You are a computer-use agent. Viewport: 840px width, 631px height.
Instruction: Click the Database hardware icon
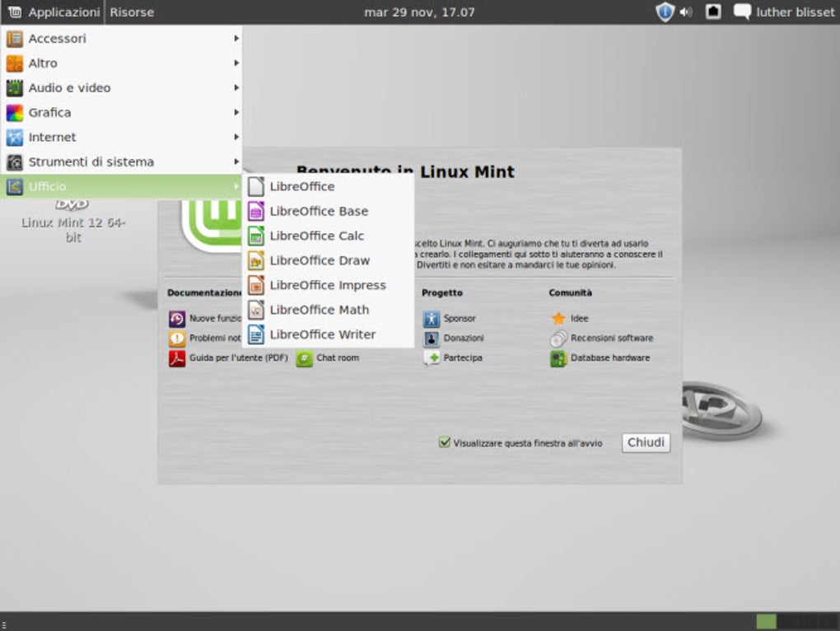(558, 358)
